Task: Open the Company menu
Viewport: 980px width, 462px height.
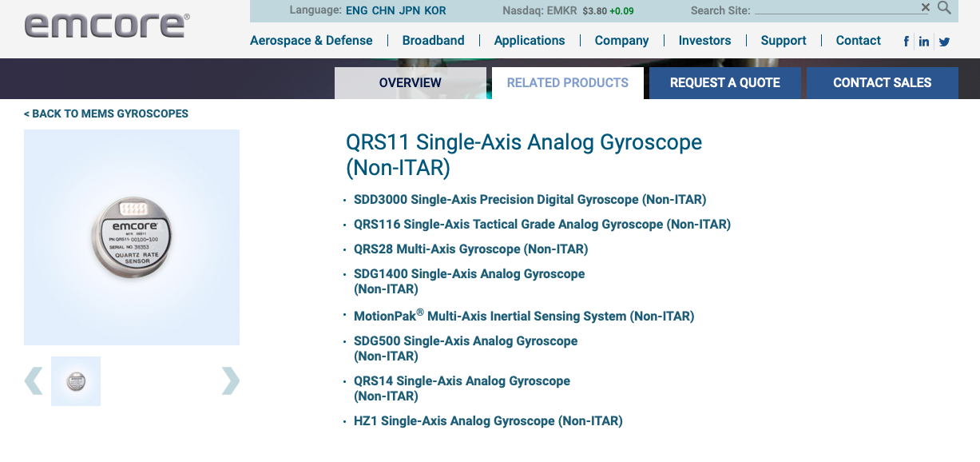Action: 622,41
